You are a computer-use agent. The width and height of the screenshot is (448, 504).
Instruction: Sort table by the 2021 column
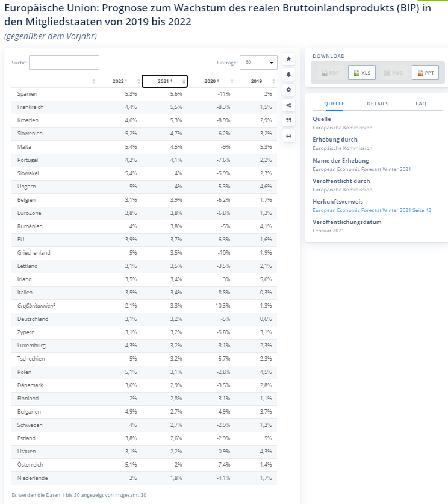[164, 81]
